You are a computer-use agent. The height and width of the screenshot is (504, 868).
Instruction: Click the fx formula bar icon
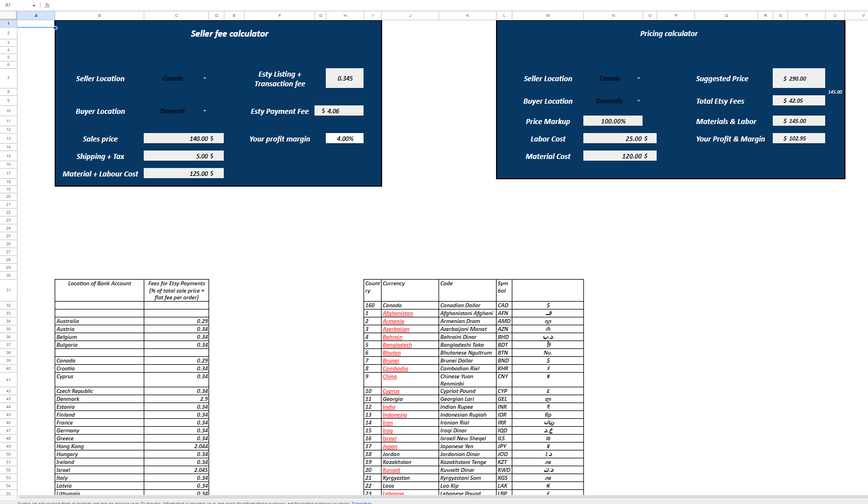point(47,5)
